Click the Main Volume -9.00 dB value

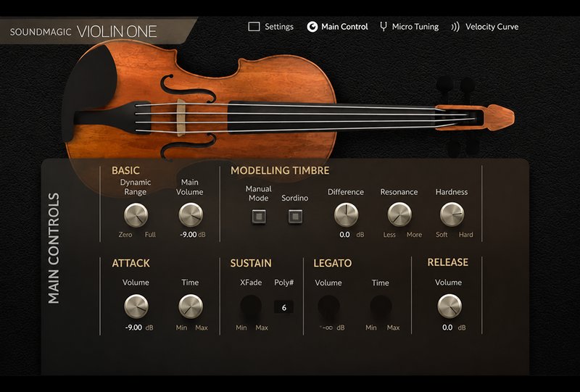point(192,235)
